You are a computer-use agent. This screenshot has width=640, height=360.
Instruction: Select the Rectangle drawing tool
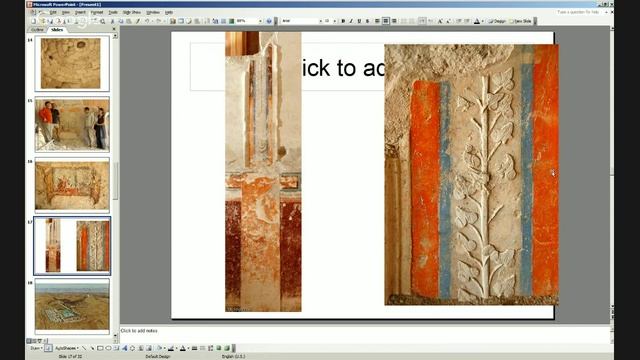[x=100, y=348]
